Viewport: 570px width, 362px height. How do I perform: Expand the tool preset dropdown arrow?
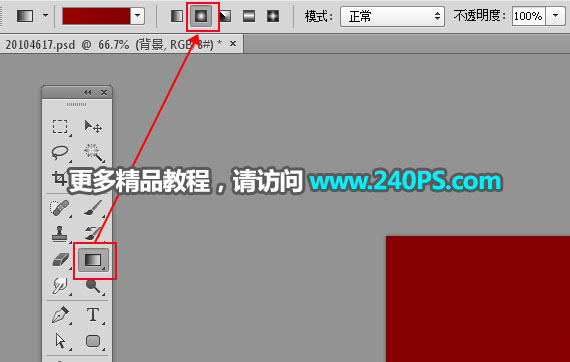[45, 16]
